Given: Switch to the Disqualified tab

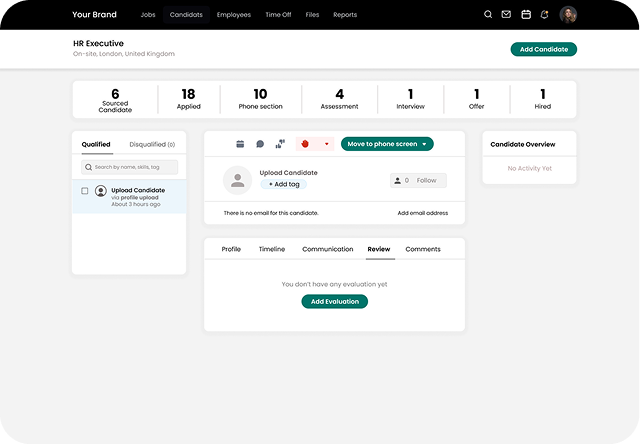Looking at the screenshot, I should pos(152,144).
